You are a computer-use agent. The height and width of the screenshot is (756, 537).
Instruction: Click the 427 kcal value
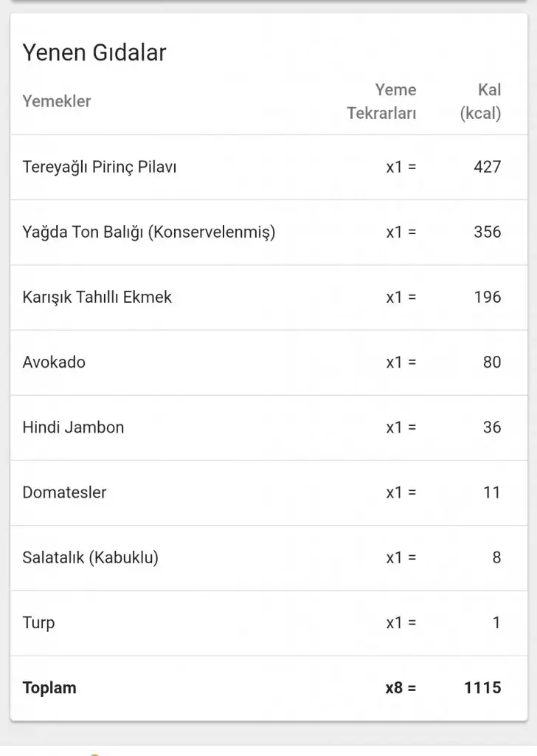pos(487,167)
